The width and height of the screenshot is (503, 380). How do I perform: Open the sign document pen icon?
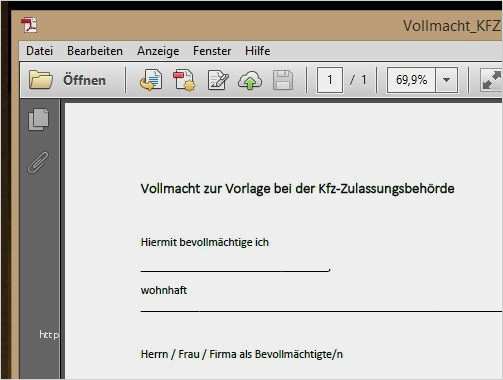coord(218,80)
